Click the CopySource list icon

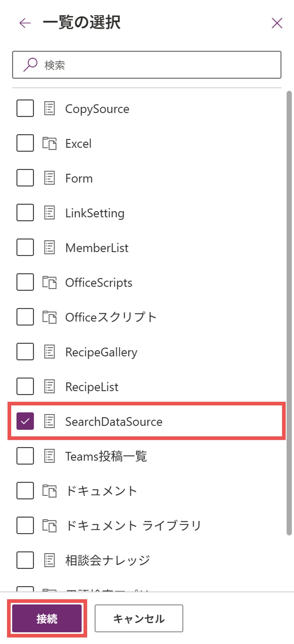[x=49, y=109]
